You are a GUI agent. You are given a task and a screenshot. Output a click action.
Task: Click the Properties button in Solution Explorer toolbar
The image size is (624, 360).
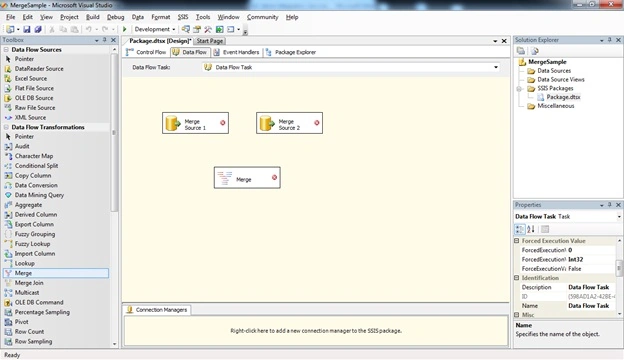coord(521,51)
